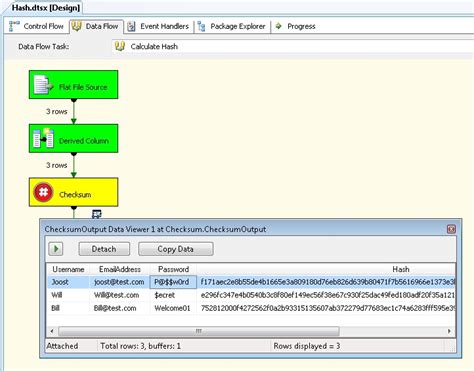
Task: Click the green Continue play button
Action: point(56,249)
